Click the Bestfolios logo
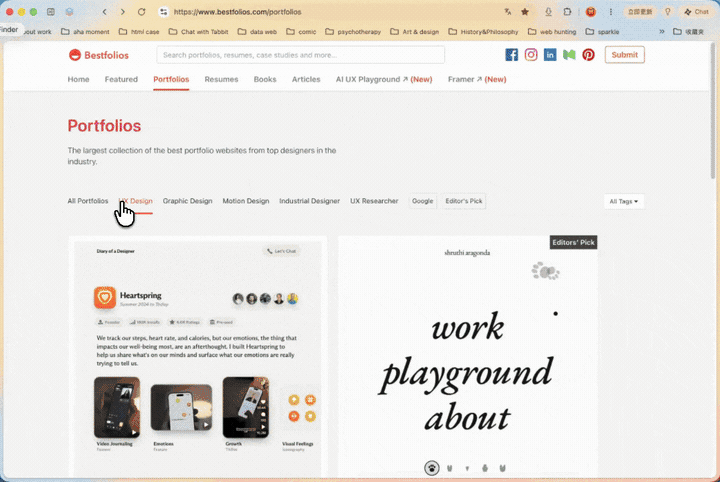The image size is (720, 482). [99, 55]
